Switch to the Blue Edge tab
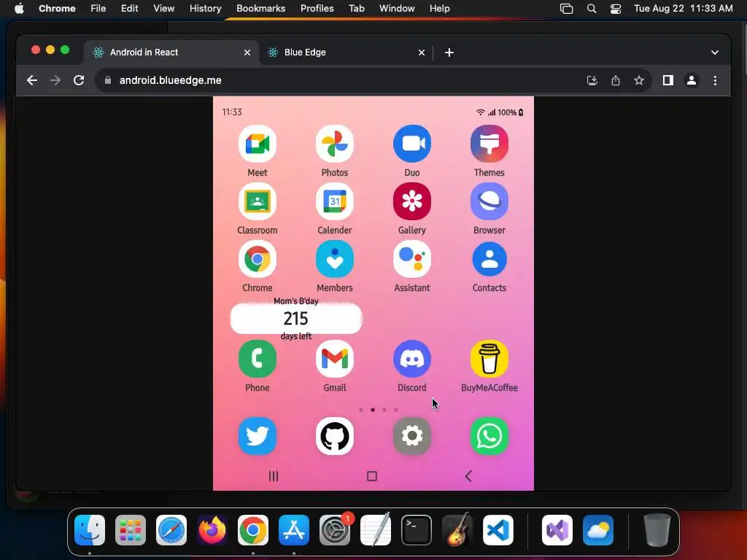Viewport: 747px width, 560px height. [x=347, y=52]
